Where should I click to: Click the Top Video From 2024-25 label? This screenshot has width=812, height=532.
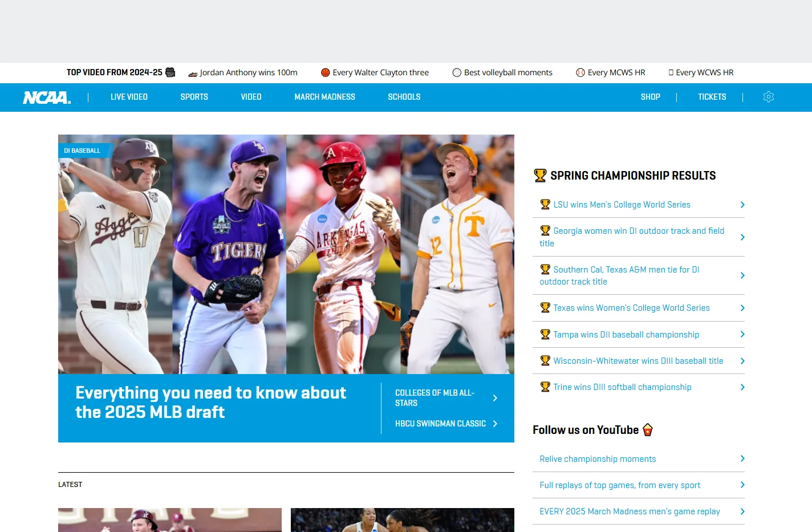click(114, 72)
